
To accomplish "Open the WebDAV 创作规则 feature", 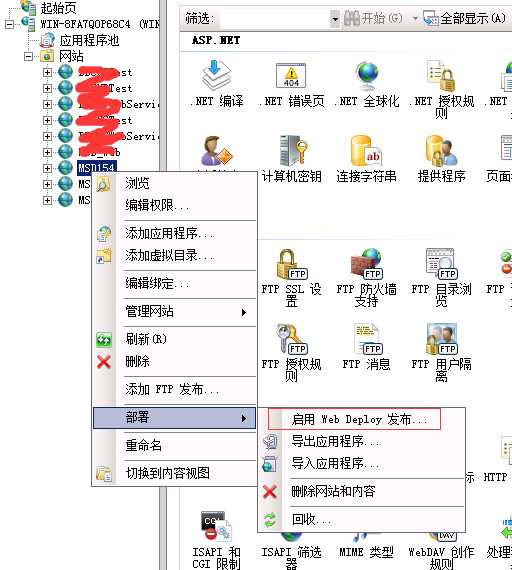I will tap(441, 551).
